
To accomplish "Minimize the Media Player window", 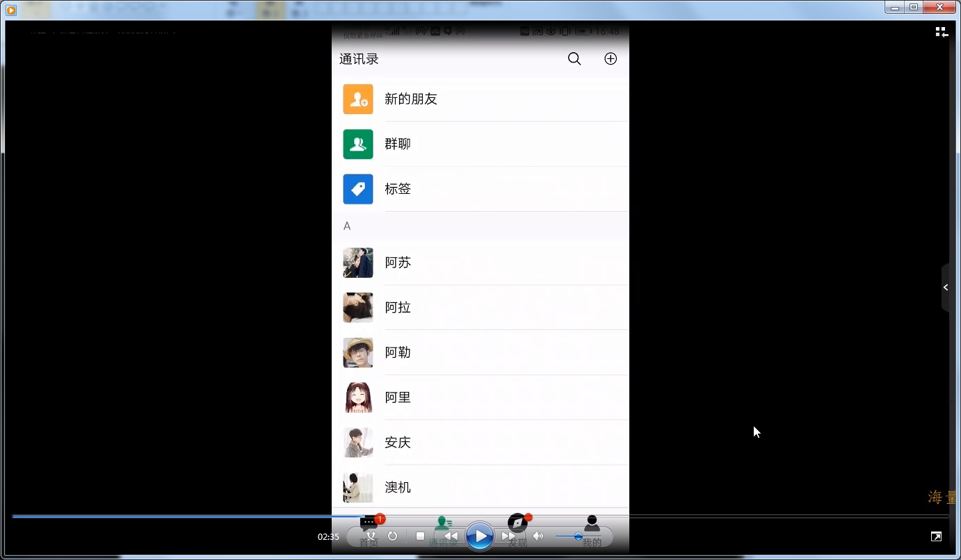I will point(895,7).
